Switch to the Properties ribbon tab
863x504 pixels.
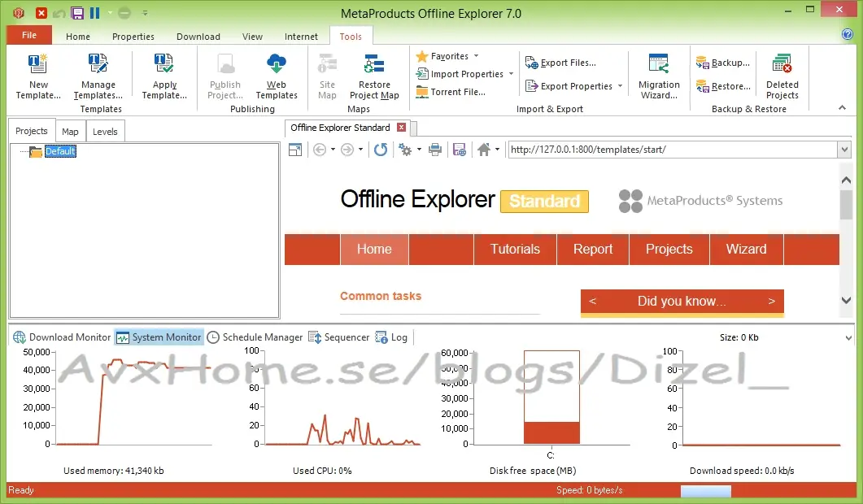pos(133,37)
